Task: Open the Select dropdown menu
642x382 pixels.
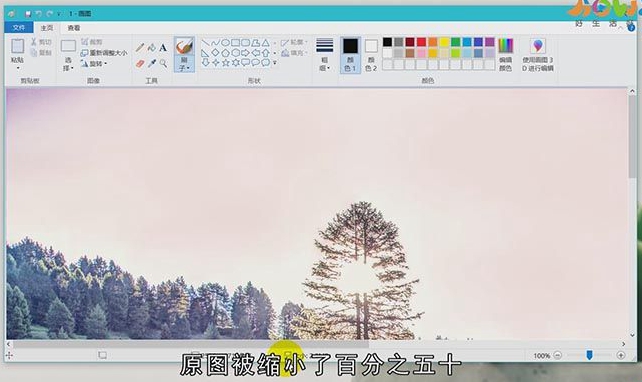Action: tap(68, 65)
